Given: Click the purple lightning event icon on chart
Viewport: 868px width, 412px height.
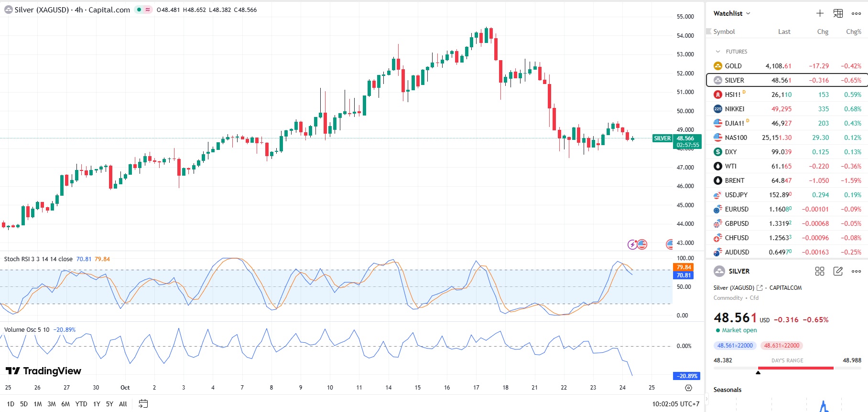Looking at the screenshot, I should (632, 244).
